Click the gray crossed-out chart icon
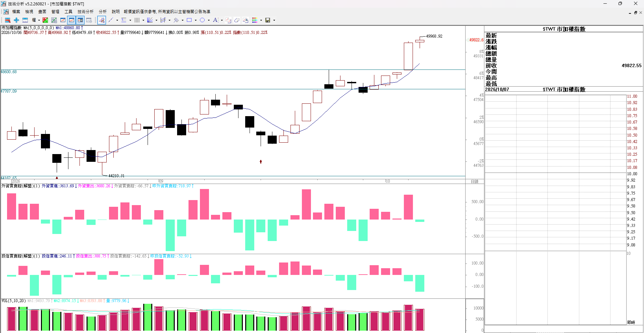644x333 pixels. [54, 20]
